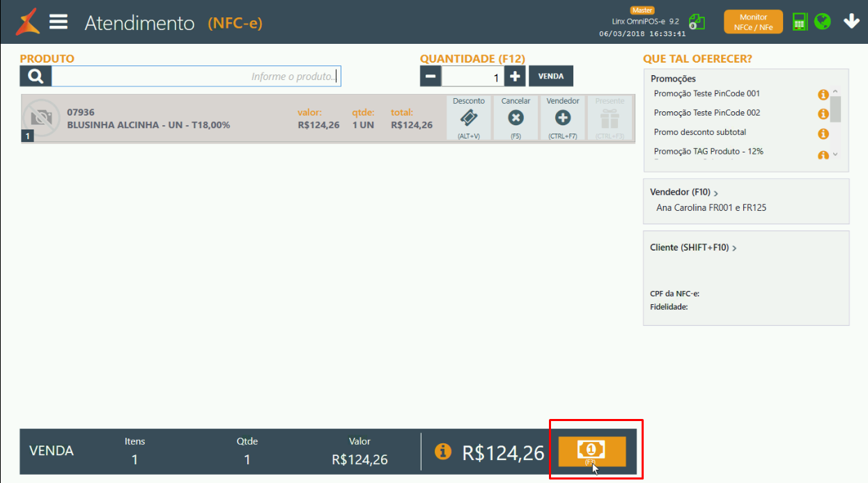Click the R$124,26 grand total
The image size is (868, 483).
503,453
